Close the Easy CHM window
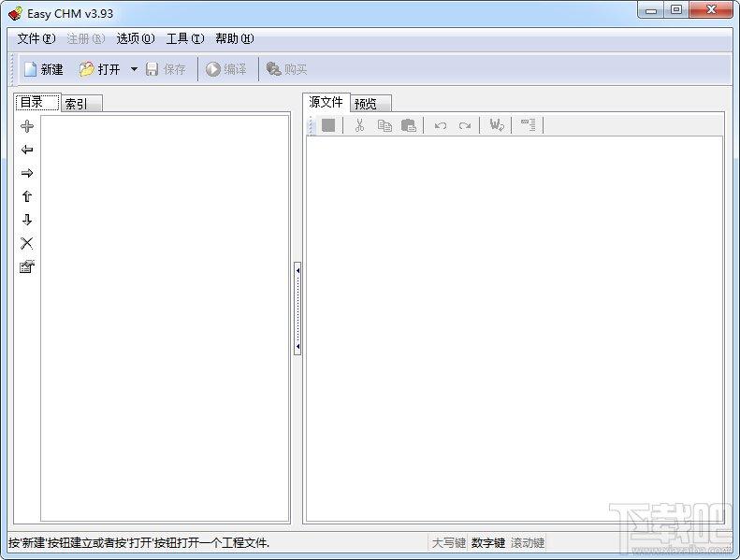The image size is (740, 560). pos(711,10)
